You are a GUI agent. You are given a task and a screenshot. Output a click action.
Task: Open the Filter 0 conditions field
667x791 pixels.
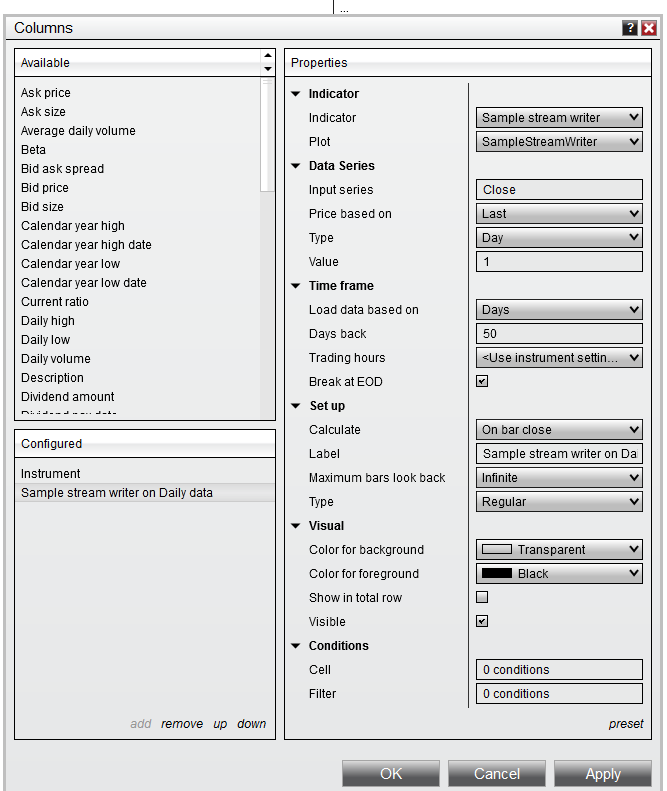tap(559, 694)
